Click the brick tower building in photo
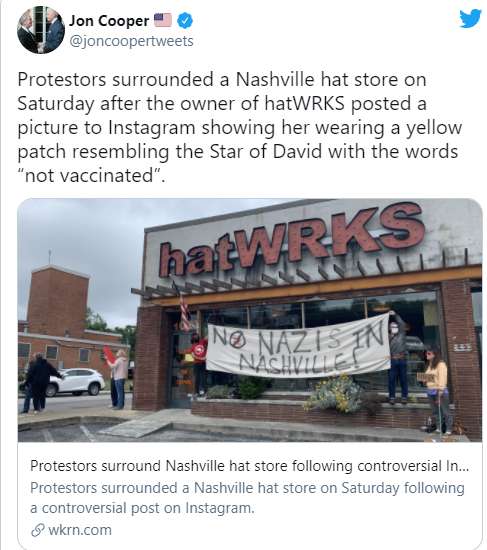This screenshot has width=487, height=550. (x=58, y=302)
